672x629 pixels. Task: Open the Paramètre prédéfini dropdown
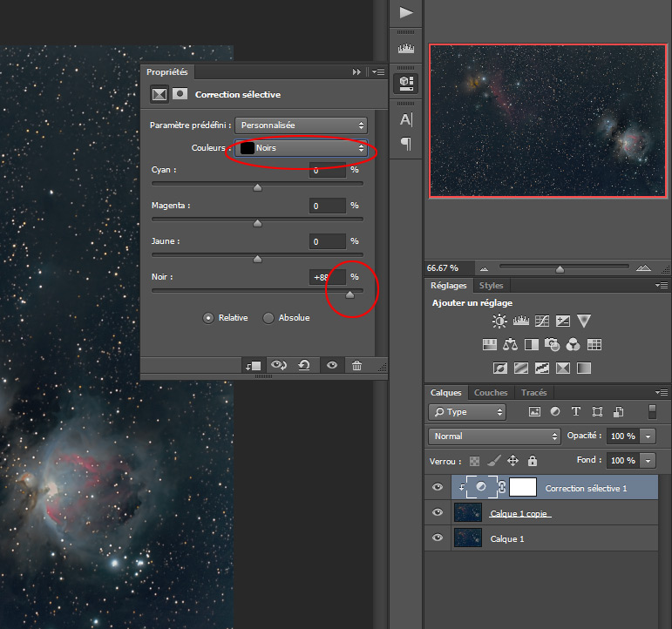tap(301, 125)
